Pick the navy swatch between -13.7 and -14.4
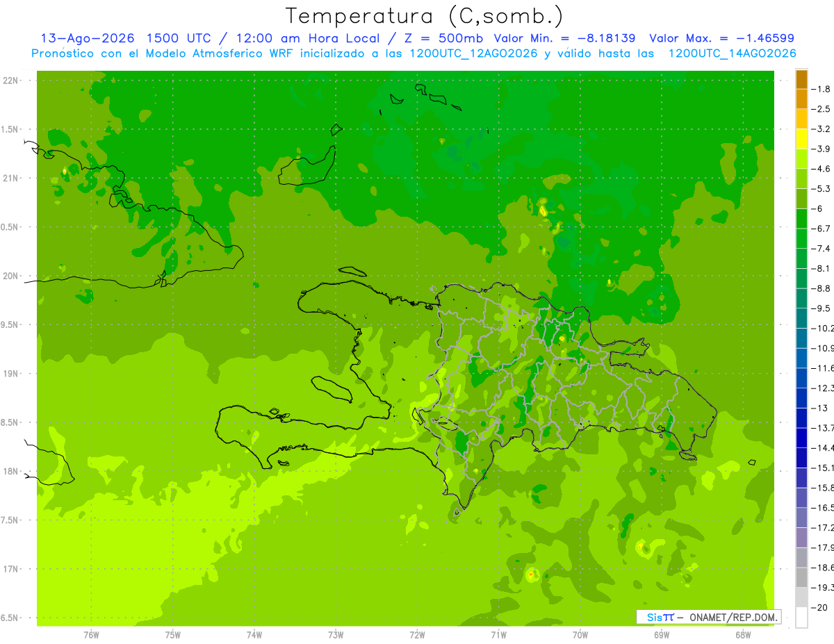 point(801,438)
